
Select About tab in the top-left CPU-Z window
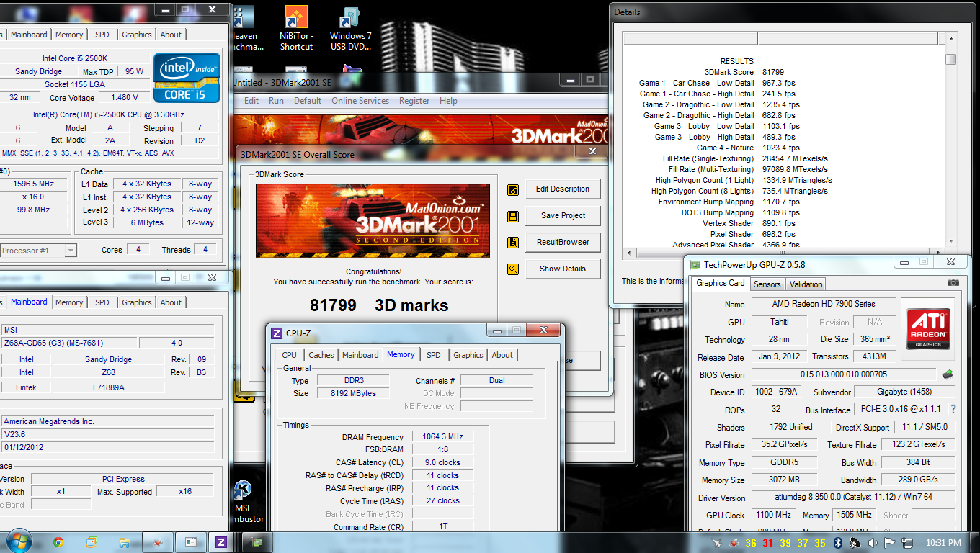point(171,35)
